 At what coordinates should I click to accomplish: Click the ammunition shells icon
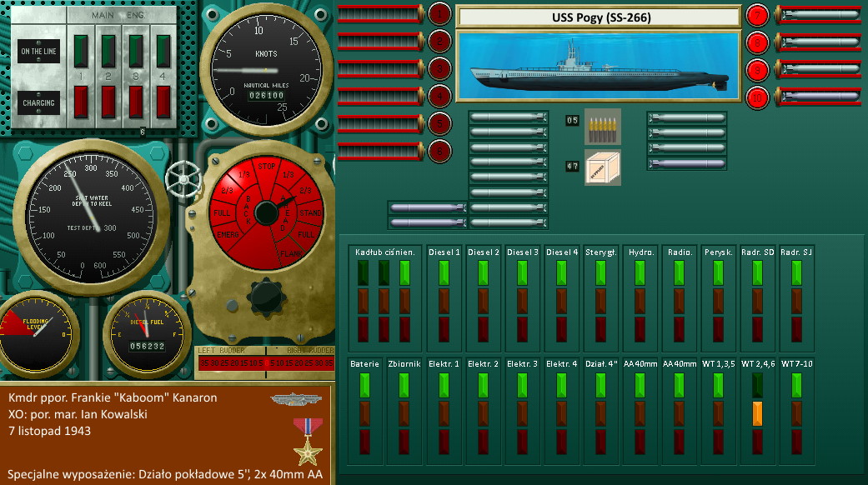tap(602, 125)
